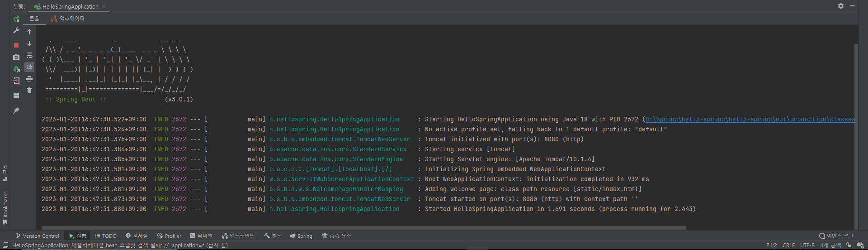This screenshot has height=250, width=868.
Task: Jump down the stack trace with the down arrow
Action: 29,43
